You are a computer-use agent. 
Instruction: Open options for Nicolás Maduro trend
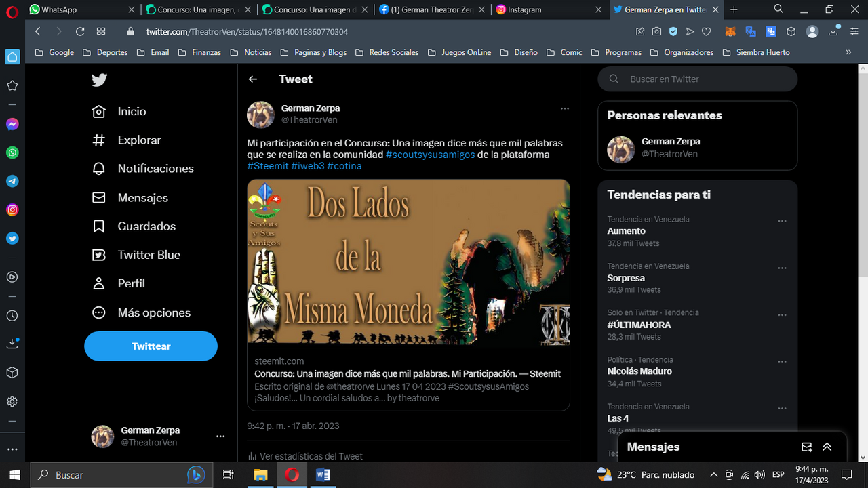(782, 362)
